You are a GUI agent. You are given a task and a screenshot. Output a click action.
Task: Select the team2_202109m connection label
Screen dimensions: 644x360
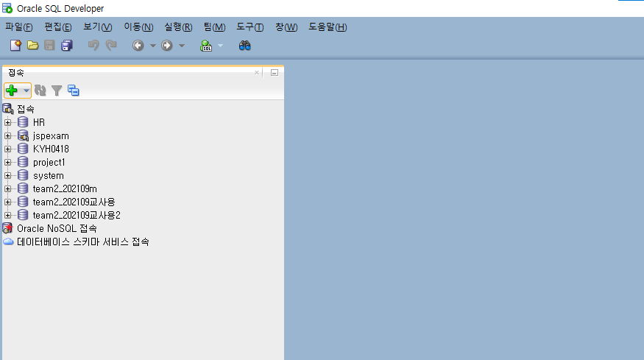65,188
